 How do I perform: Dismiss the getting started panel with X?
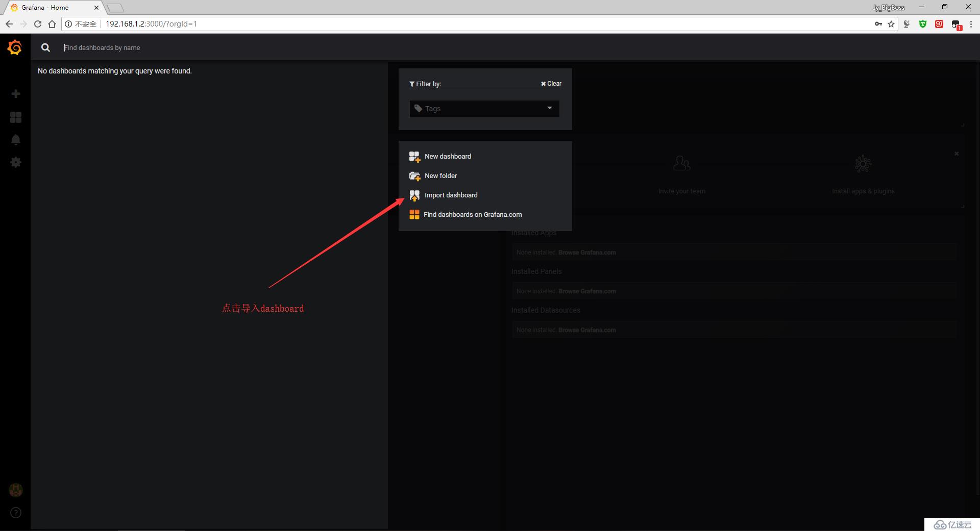[x=957, y=154]
